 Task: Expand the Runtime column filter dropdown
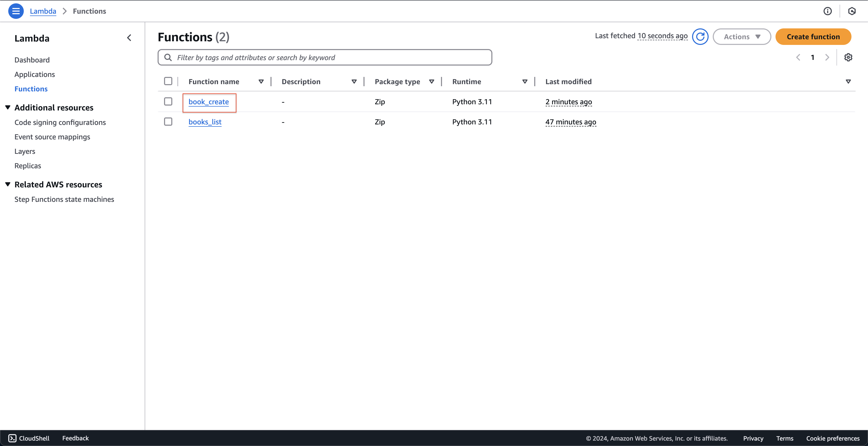tap(525, 81)
